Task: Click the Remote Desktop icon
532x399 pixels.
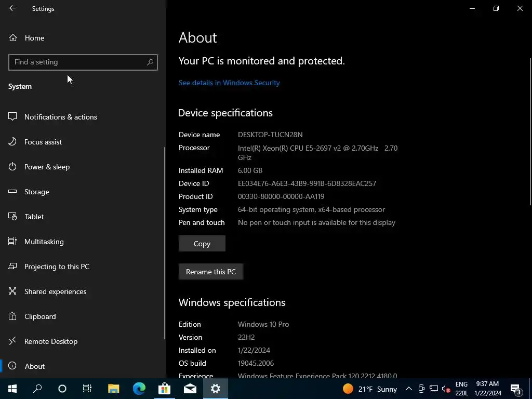Action: 12,341
